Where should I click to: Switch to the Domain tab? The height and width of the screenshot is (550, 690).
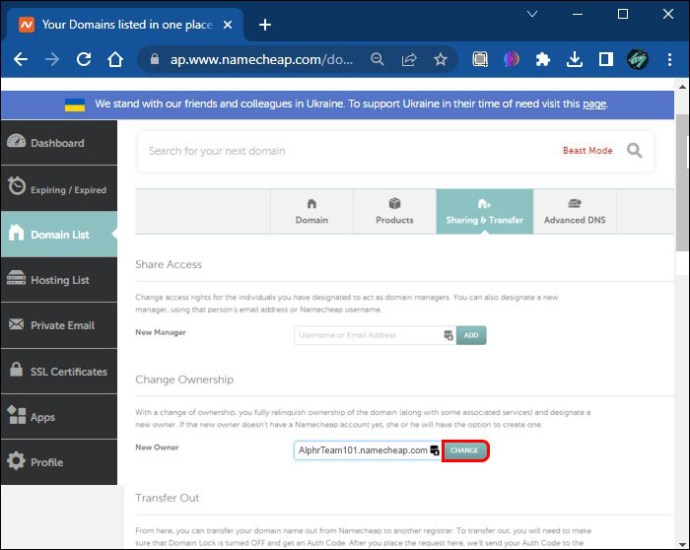pyautogui.click(x=312, y=211)
